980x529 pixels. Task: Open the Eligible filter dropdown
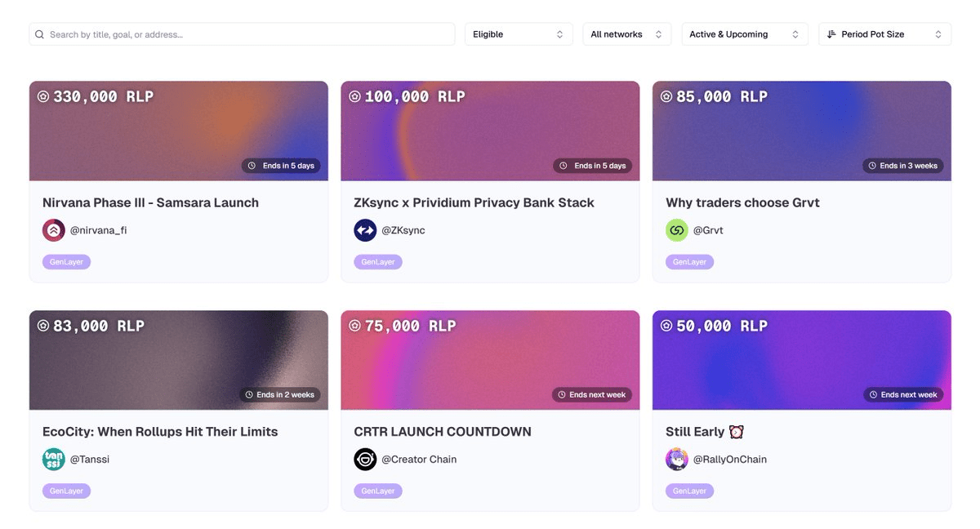[x=519, y=34]
